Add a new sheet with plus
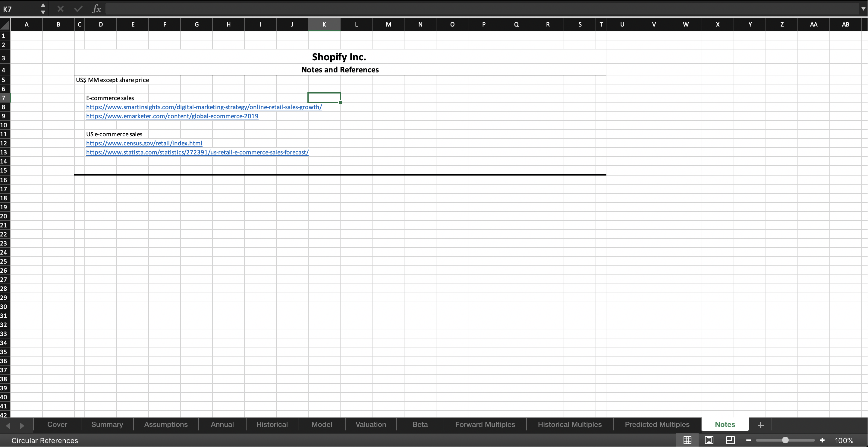This screenshot has height=447, width=868. click(760, 425)
